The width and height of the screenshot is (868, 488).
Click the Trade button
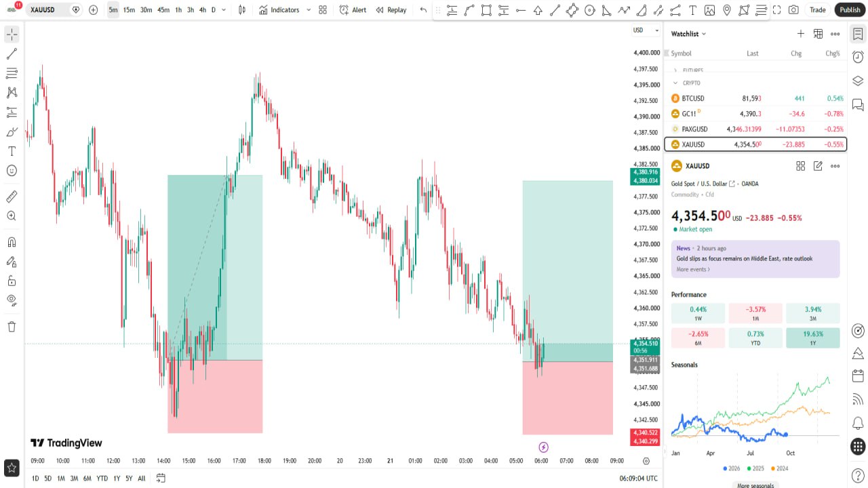tap(818, 10)
